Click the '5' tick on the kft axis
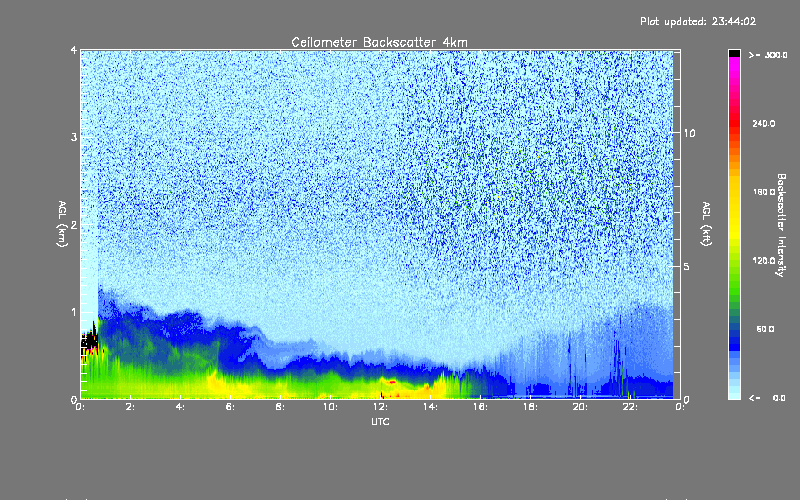800x500 pixels. 687,266
